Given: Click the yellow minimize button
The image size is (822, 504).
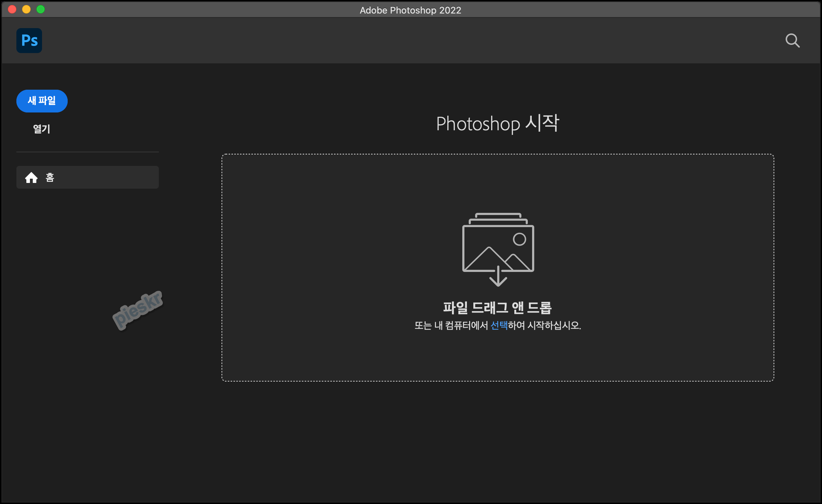Looking at the screenshot, I should (x=26, y=10).
